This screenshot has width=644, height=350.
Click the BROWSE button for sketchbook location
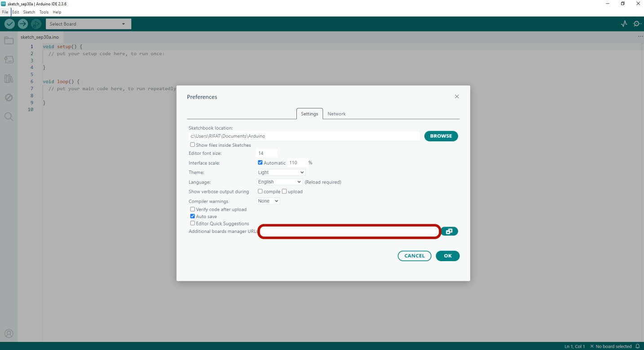tap(441, 136)
